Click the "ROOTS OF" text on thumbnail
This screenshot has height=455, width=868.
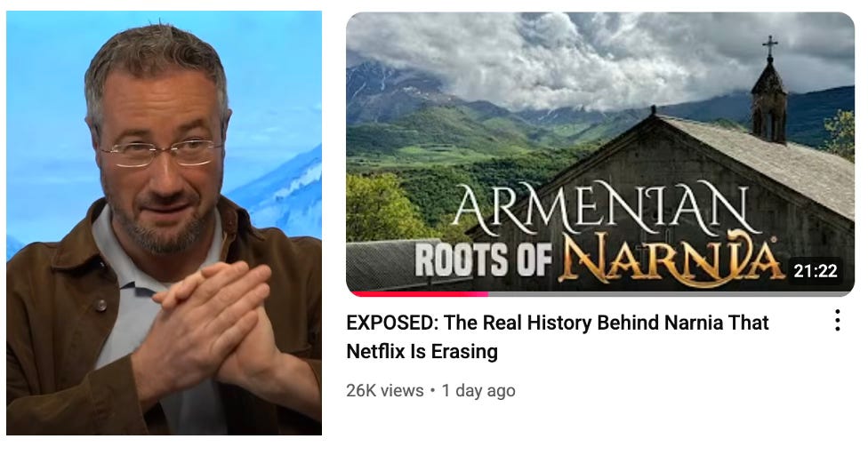coord(483,259)
